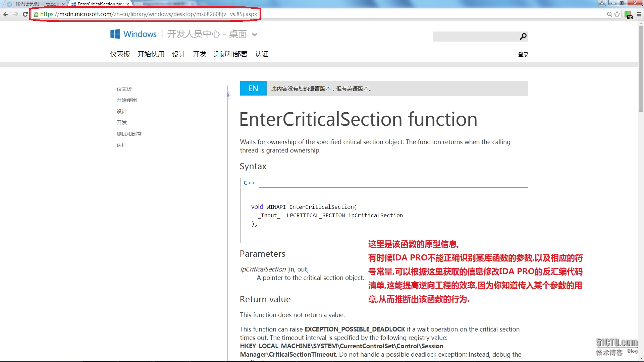Click the browser back arrow
Viewport: 644px width, 362px height.
(x=6, y=14)
